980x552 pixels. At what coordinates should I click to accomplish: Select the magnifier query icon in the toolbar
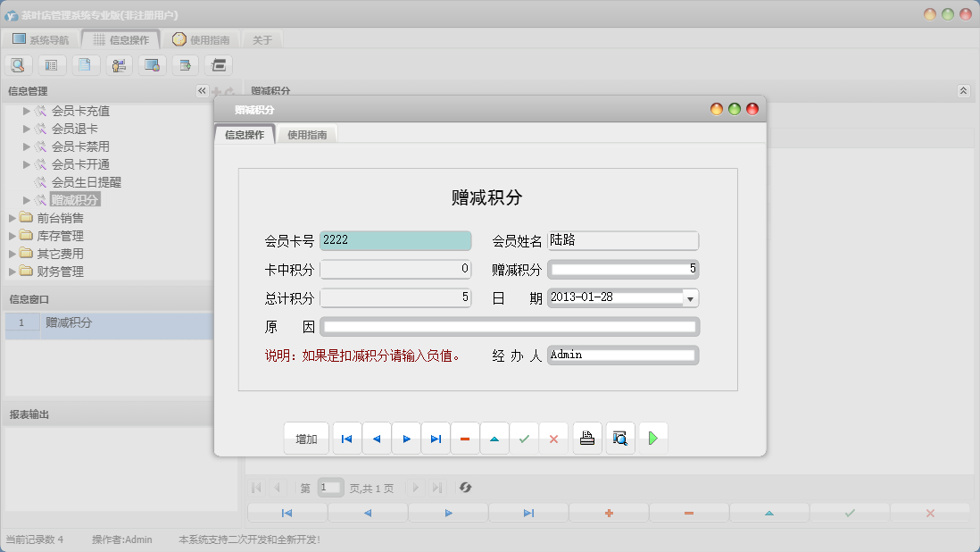click(18, 64)
